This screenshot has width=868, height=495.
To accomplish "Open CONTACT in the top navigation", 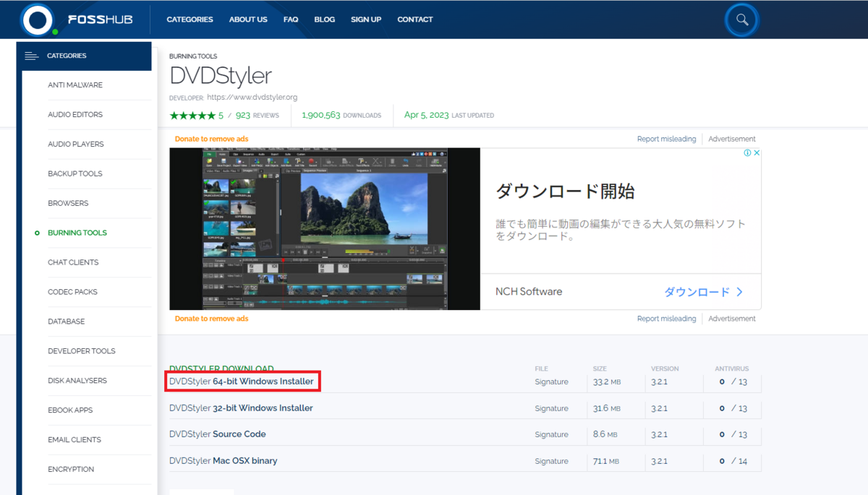I will coord(415,20).
